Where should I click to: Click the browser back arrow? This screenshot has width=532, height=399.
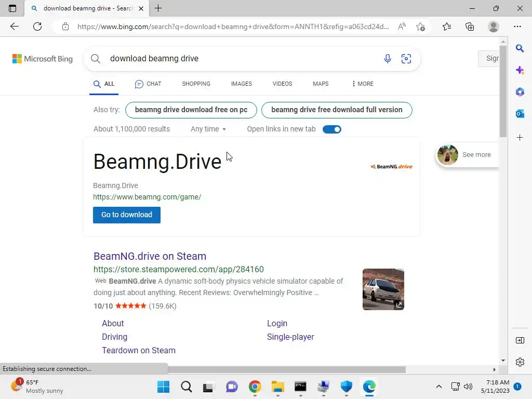click(x=14, y=26)
